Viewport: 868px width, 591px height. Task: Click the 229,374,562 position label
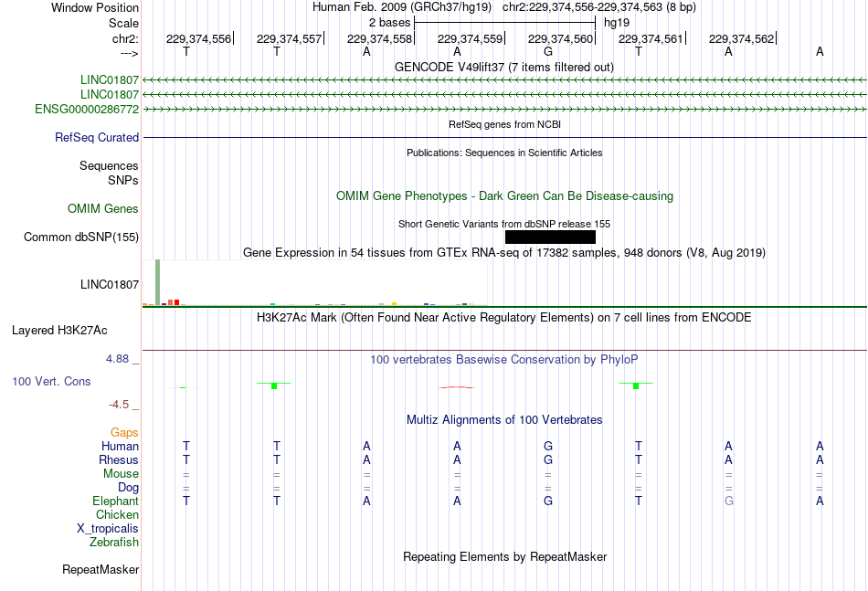point(741,38)
